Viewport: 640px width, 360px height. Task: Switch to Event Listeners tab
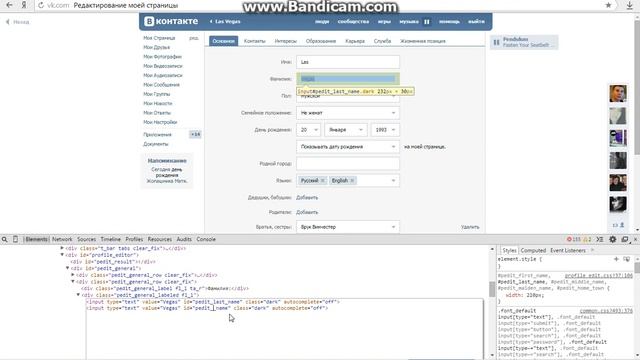click(x=568, y=250)
